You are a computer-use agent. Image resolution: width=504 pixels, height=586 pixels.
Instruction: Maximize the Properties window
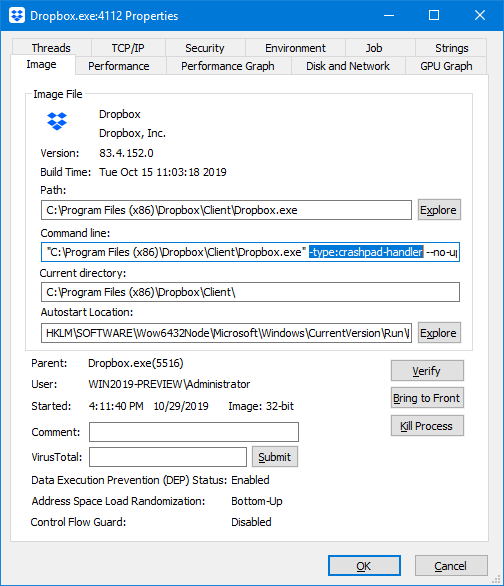click(434, 15)
